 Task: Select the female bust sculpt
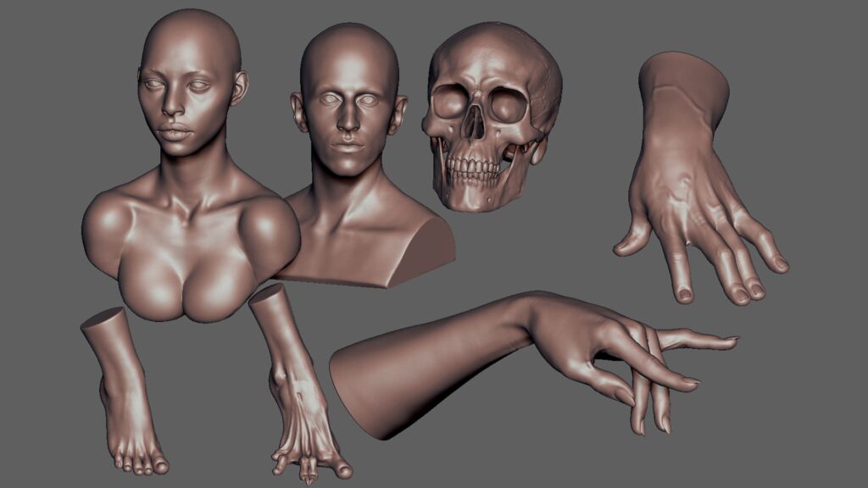191,166
